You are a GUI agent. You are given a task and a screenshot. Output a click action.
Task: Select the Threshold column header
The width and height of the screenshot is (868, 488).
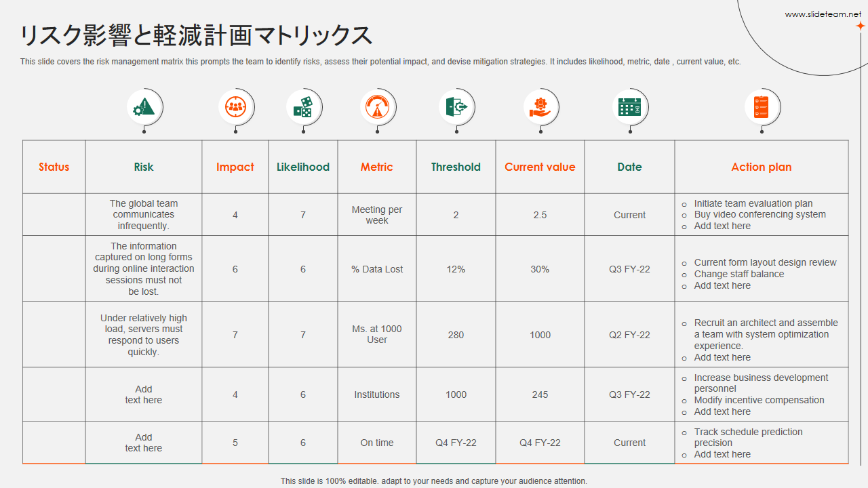pos(456,167)
